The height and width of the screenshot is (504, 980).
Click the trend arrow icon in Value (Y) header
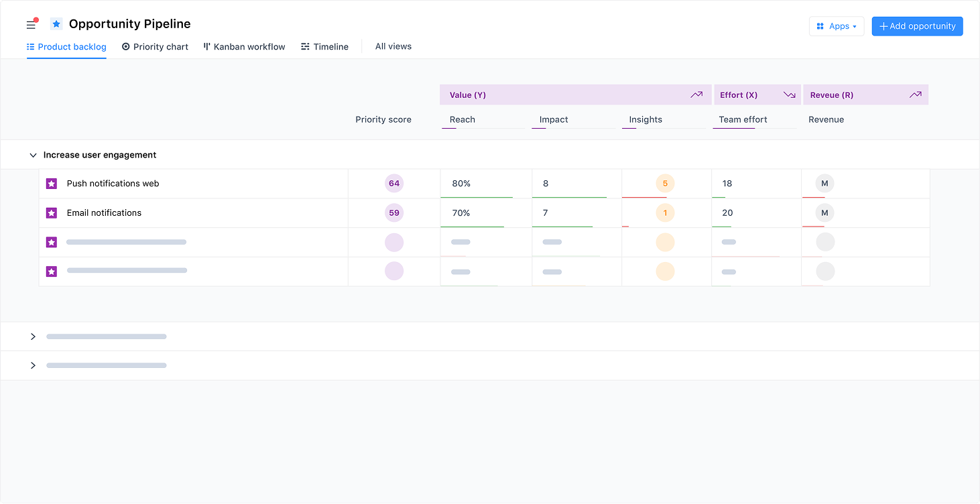tap(696, 94)
